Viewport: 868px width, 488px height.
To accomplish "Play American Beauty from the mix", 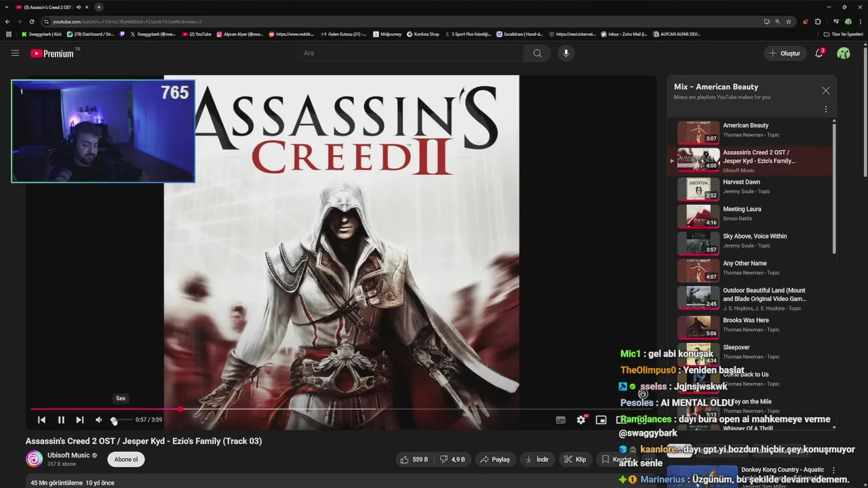I will pos(749,131).
